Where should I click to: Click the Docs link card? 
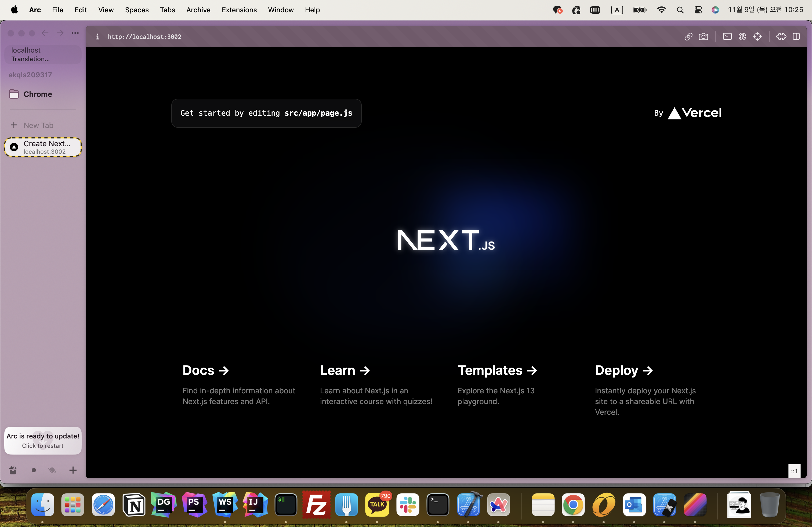pos(205,371)
